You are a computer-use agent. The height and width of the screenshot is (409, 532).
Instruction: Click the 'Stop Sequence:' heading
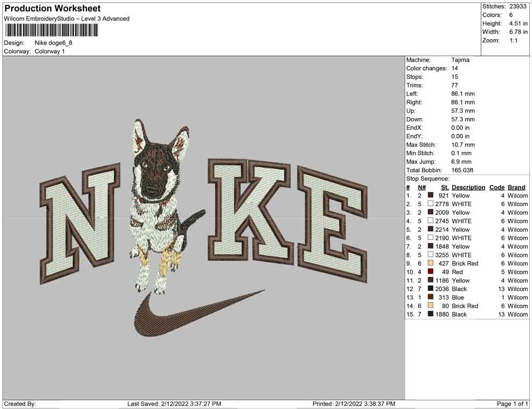pos(428,179)
